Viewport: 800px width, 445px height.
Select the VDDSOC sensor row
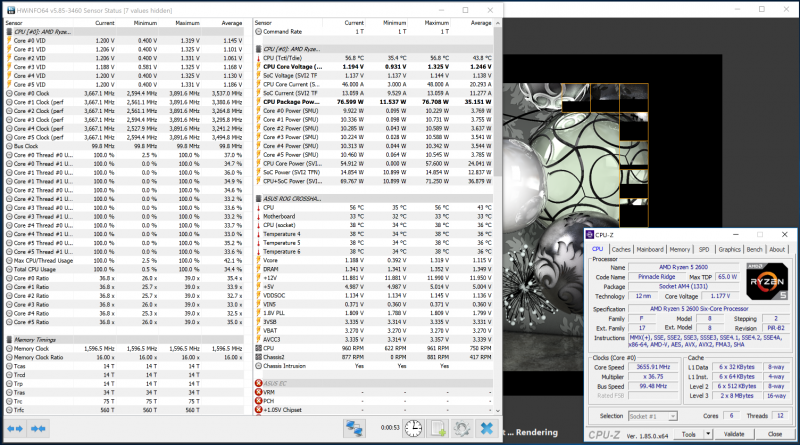(374, 295)
